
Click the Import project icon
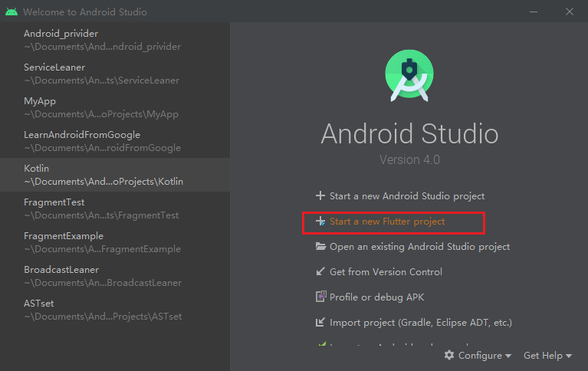tap(320, 322)
